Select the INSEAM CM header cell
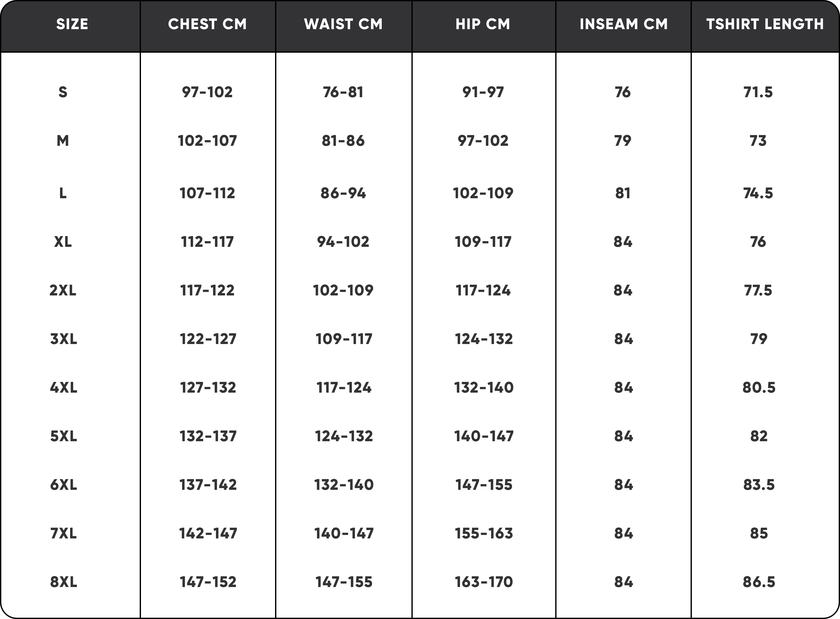Screen dimensions: 840x619 (624, 24)
